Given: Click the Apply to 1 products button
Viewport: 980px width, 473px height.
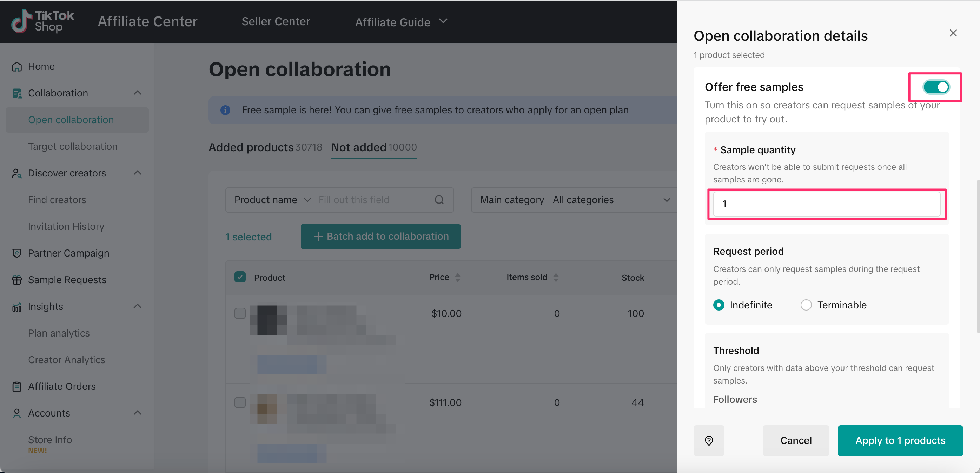Looking at the screenshot, I should point(900,440).
